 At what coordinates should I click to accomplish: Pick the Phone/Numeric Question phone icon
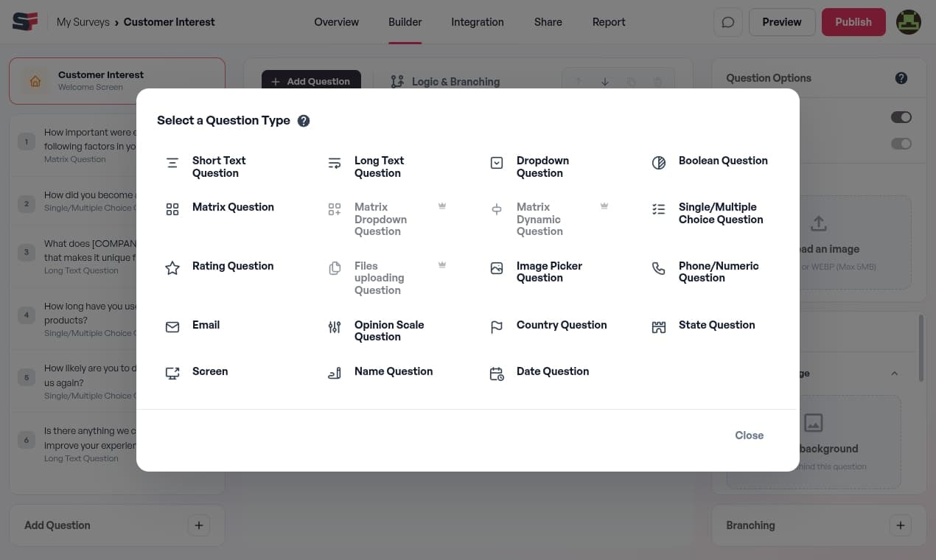(659, 268)
